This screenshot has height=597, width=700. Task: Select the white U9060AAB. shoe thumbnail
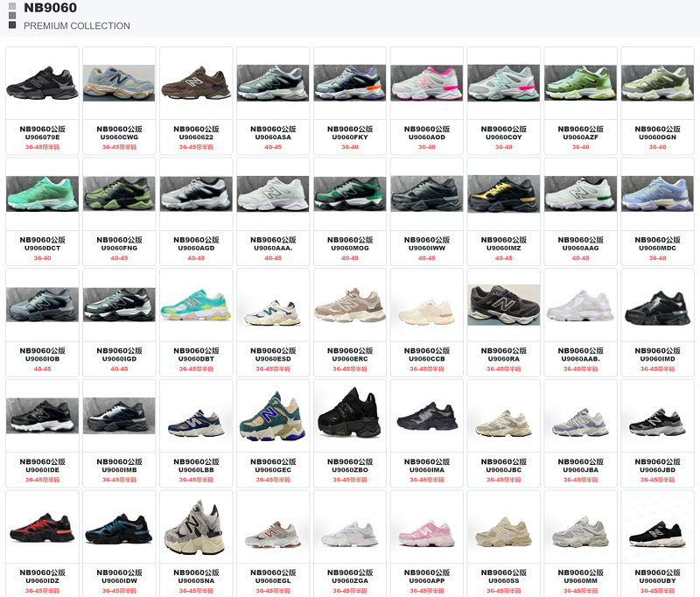[580, 306]
